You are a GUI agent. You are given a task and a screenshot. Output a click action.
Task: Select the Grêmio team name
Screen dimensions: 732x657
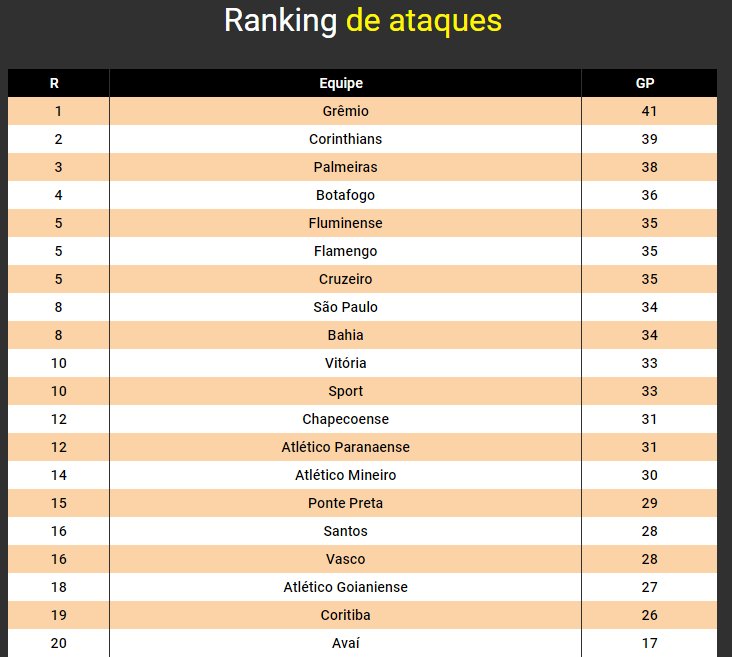(x=345, y=111)
